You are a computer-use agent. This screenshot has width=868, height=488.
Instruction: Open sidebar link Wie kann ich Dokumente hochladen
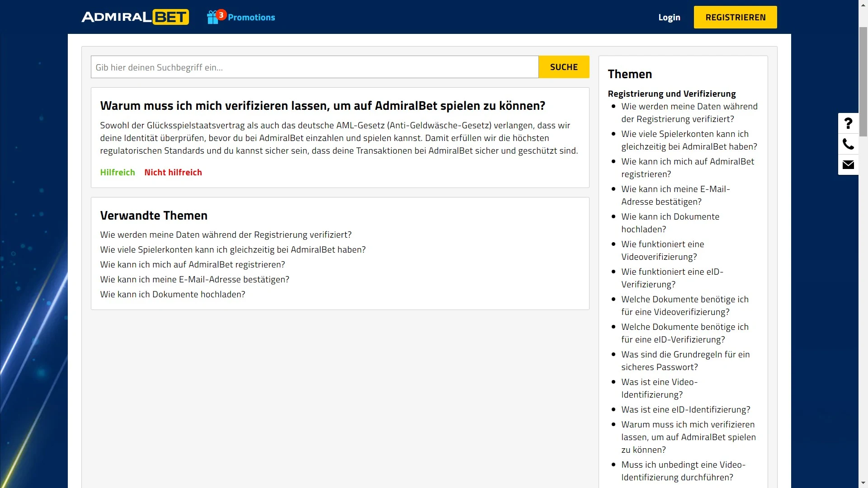(x=670, y=223)
